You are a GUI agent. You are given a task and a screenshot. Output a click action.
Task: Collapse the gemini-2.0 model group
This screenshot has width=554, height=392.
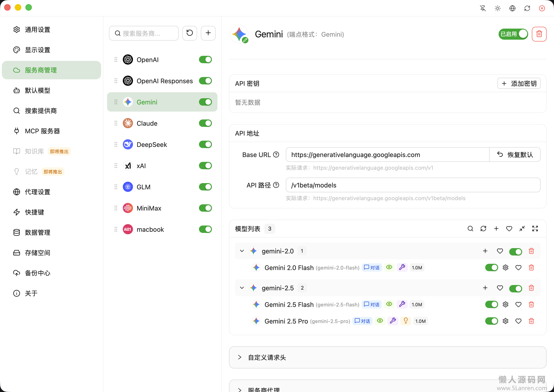(x=242, y=251)
